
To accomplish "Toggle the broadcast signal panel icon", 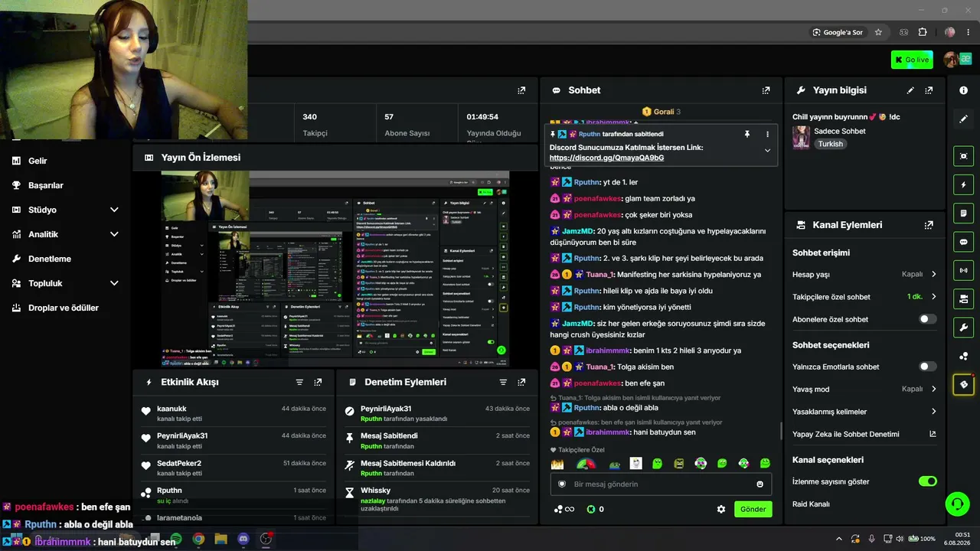I will 963,270.
